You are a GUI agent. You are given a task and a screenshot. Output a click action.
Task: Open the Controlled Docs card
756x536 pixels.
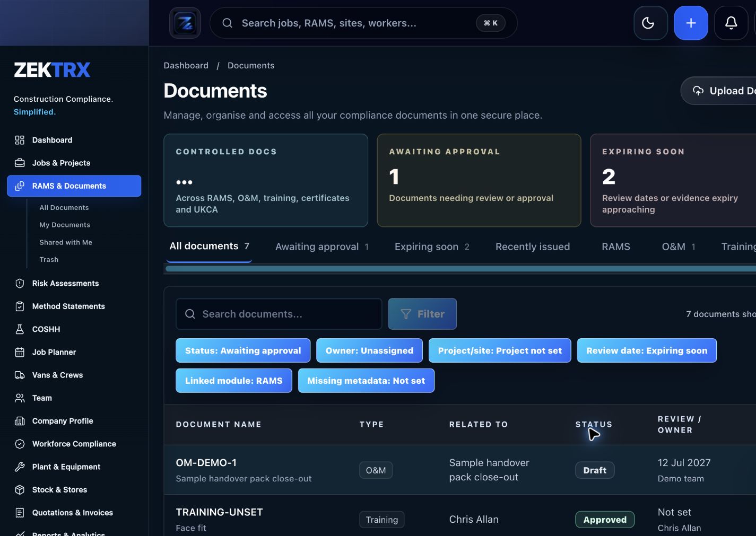click(266, 180)
